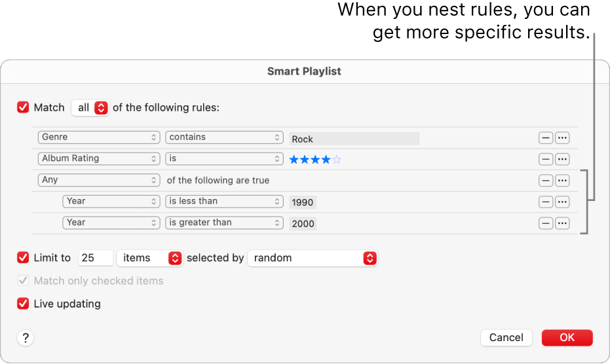Remove the 'Any of the following' rule group
Screen dimensions: 610x364
(545, 181)
